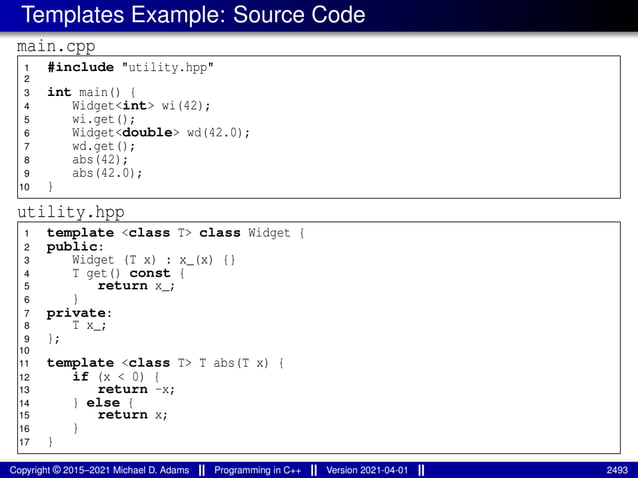Click "template <class T> class Widget {" line
638x478 pixels.
[x=175, y=233]
